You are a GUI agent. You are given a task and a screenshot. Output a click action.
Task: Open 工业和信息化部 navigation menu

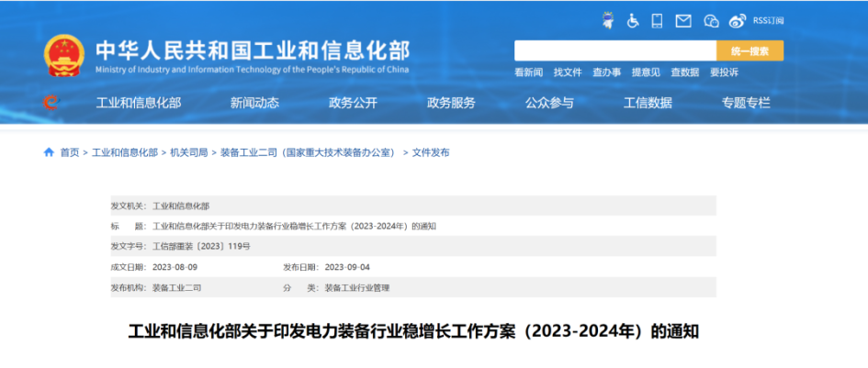[139, 103]
